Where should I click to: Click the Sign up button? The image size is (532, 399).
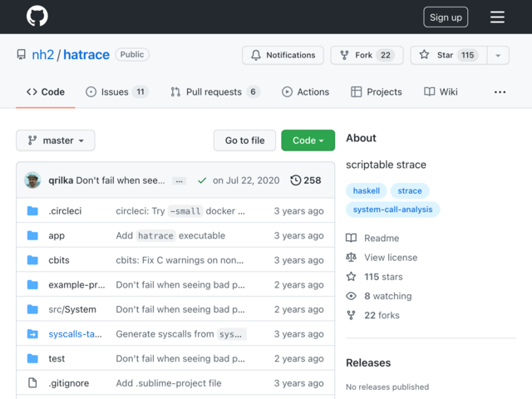(x=446, y=17)
